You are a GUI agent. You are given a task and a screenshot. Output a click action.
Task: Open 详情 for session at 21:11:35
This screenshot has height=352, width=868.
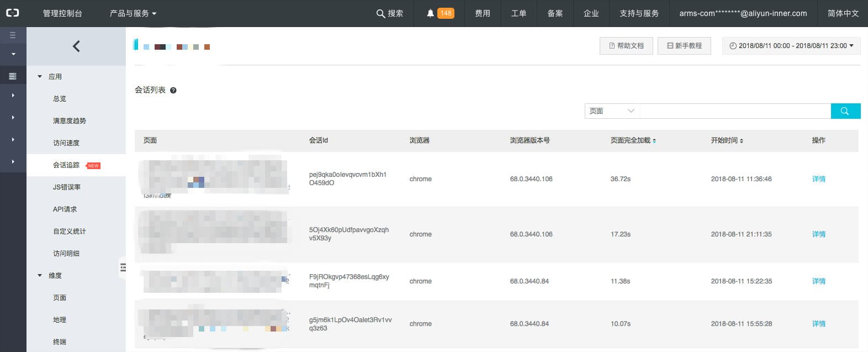coord(819,234)
